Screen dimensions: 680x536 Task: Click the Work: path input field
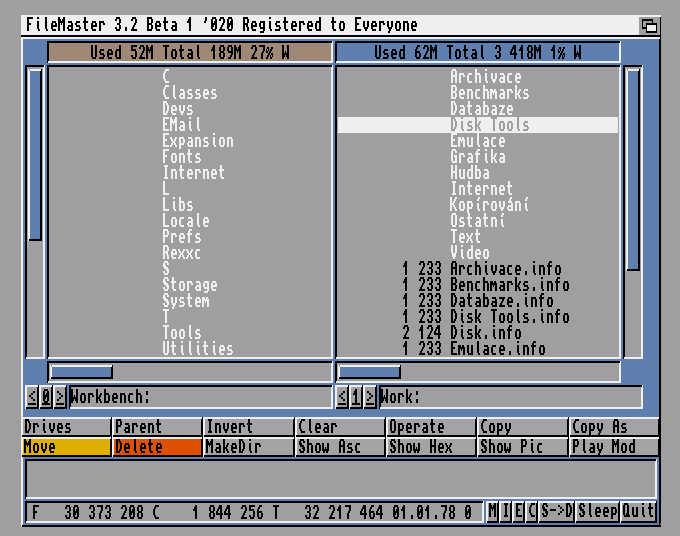pyautogui.click(x=510, y=397)
